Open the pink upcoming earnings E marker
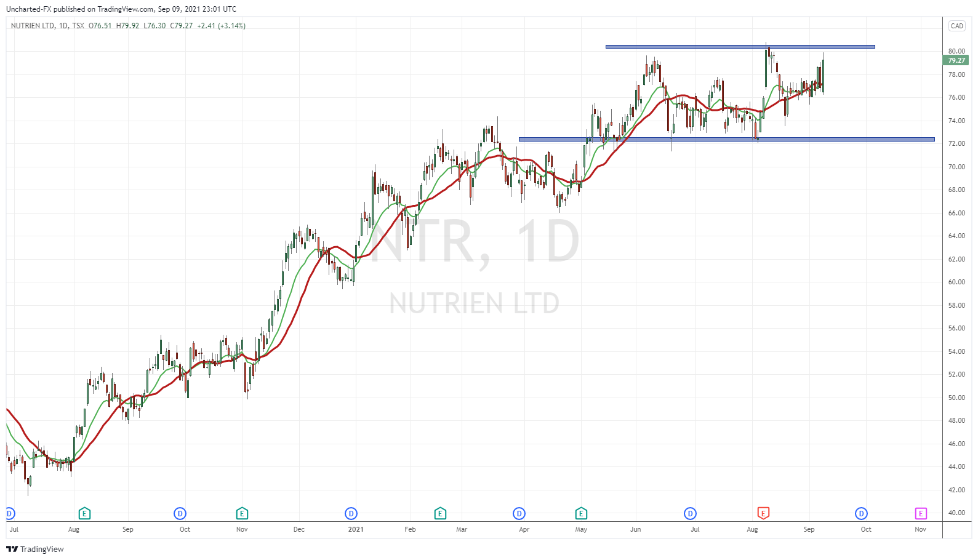This screenshot has height=560, width=978. point(921,513)
